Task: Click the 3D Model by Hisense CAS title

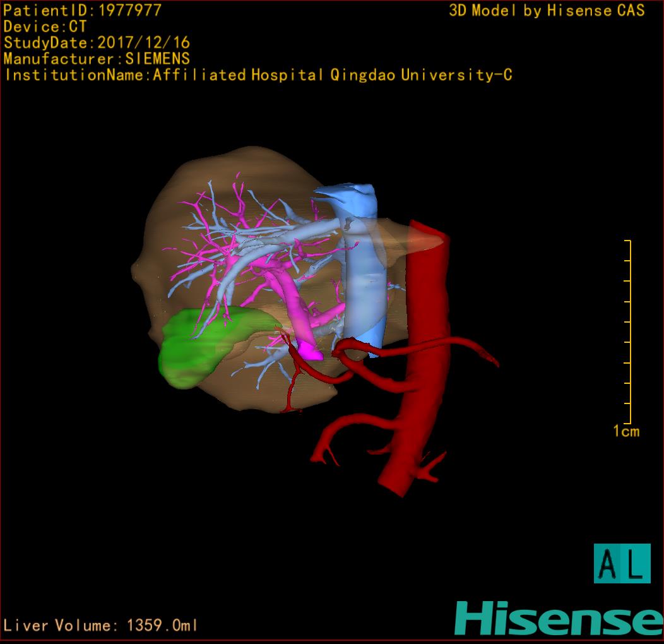Action: (x=547, y=11)
